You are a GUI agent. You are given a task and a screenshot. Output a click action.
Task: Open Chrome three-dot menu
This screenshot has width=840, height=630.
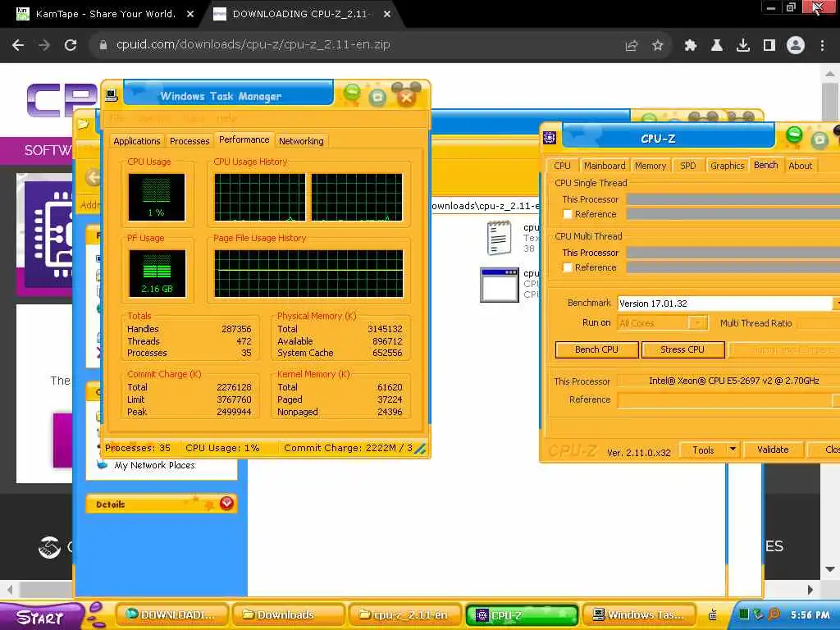coord(822,46)
